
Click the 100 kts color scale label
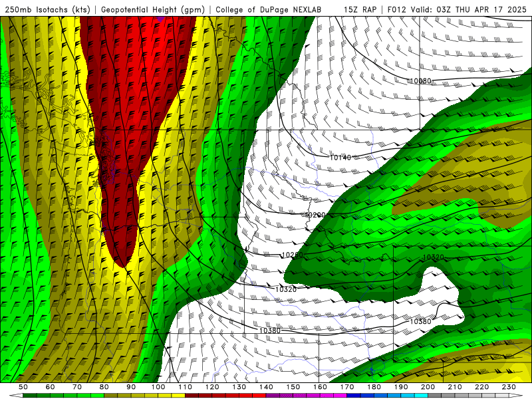tap(158, 387)
